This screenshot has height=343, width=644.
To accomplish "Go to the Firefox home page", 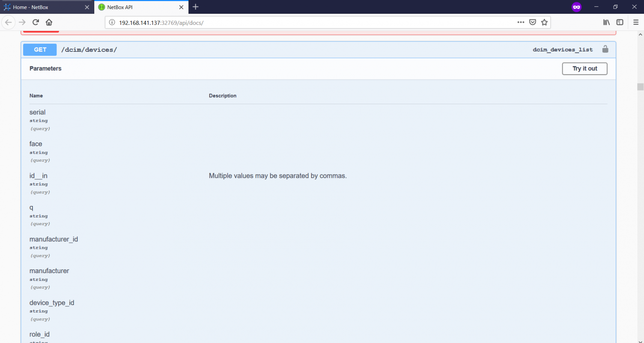I will tap(49, 22).
